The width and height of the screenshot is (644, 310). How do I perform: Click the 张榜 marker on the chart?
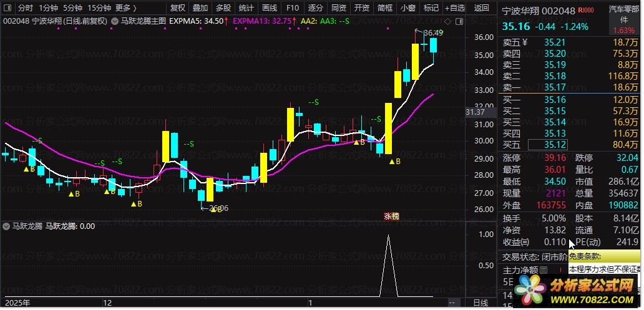tap(391, 216)
